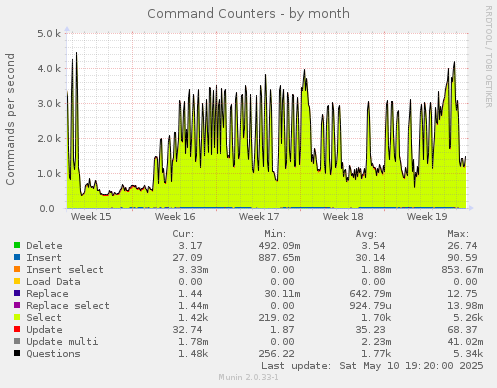Click the Replace legend label

click(x=47, y=294)
